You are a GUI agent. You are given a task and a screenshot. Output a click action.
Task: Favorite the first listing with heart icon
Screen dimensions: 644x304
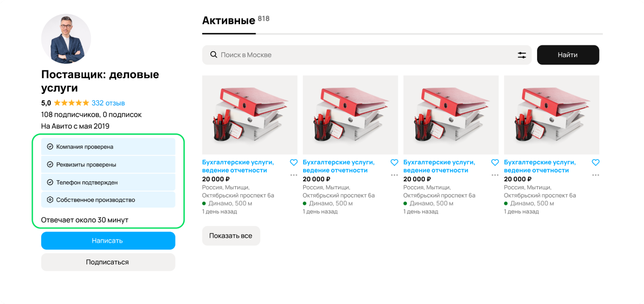[293, 162]
